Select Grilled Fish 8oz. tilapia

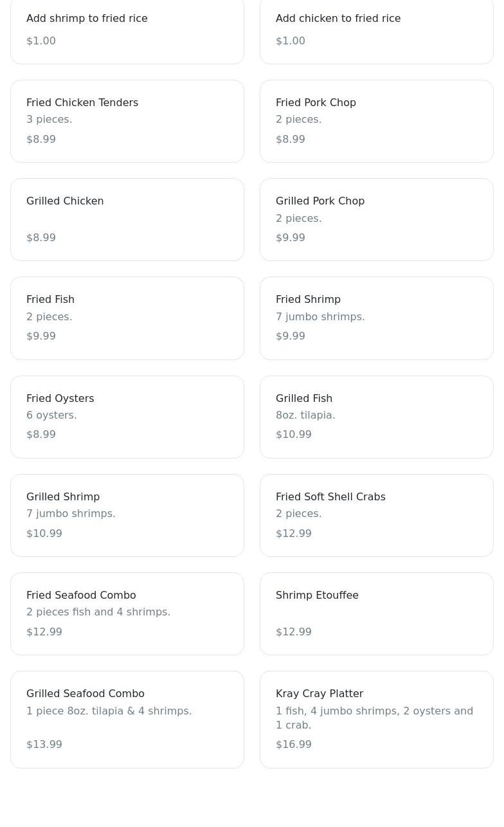point(377,417)
